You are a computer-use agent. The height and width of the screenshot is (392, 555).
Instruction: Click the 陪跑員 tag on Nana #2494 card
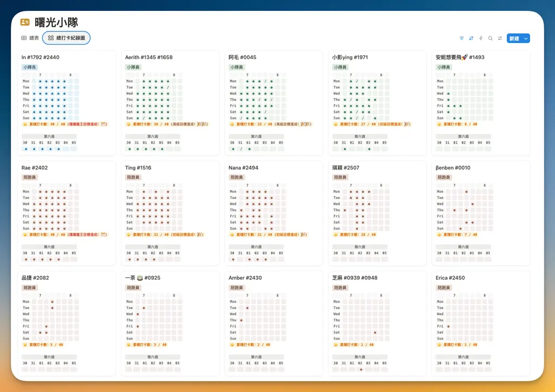236,177
